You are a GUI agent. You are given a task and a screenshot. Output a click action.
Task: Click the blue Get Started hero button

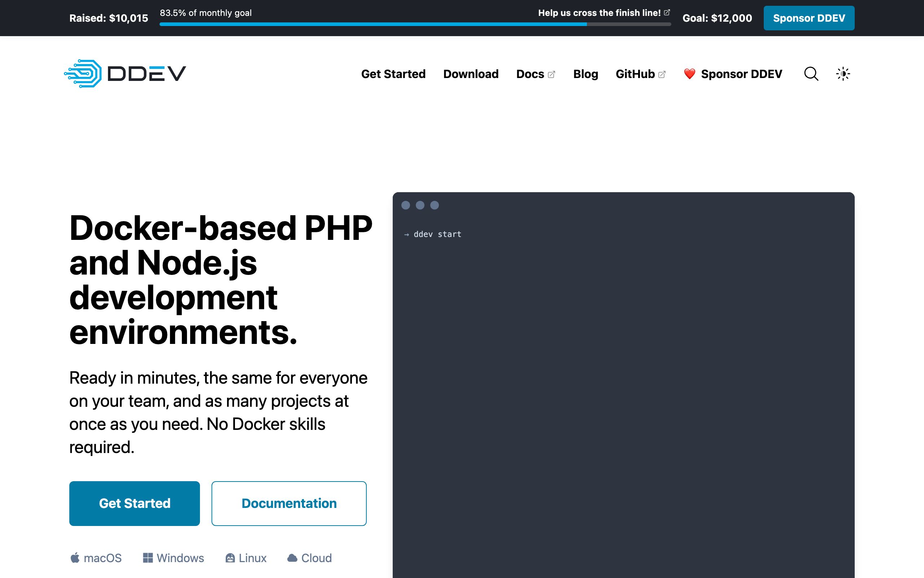click(x=134, y=503)
